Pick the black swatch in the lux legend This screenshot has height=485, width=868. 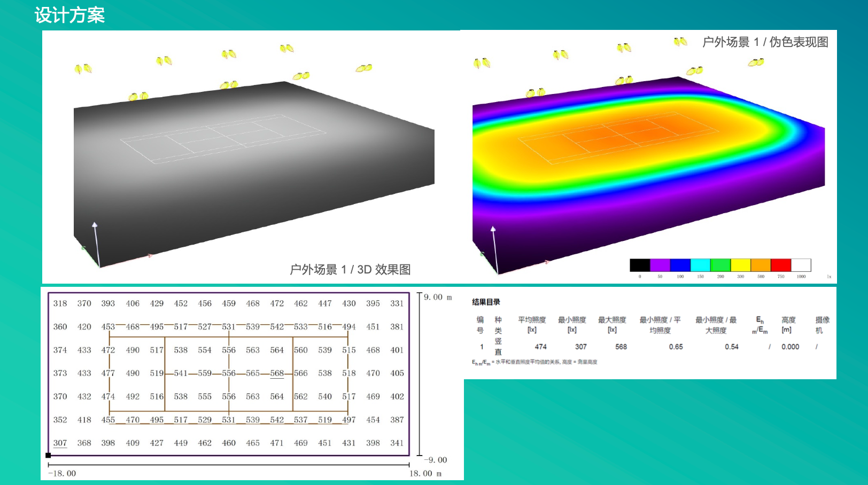pos(639,265)
